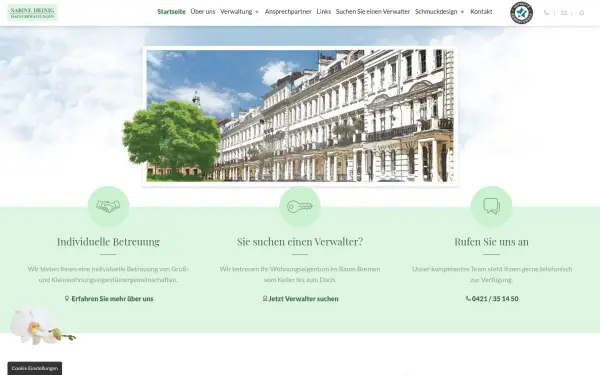Screen dimensions: 600x375
Task: Open the Schmuckdesign menu item
Action: (x=436, y=11)
